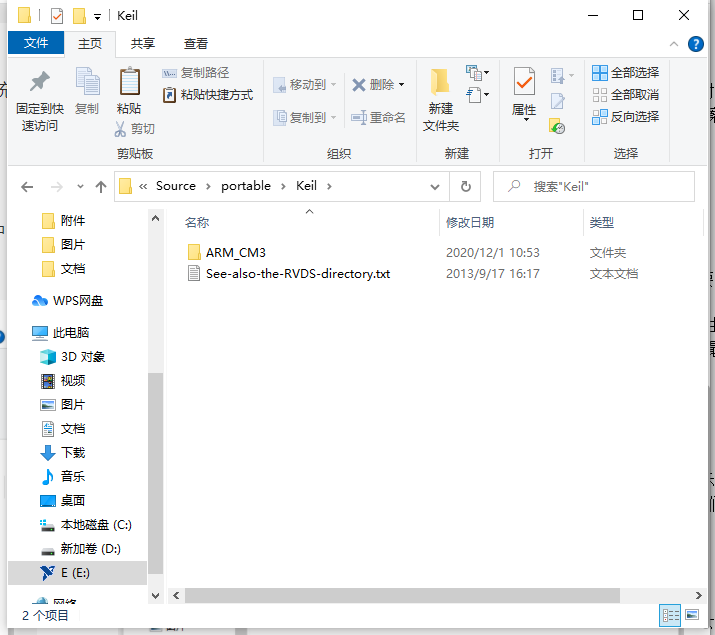Click the Edit icon in 打开 group
The height and width of the screenshot is (635, 715).
tap(557, 101)
